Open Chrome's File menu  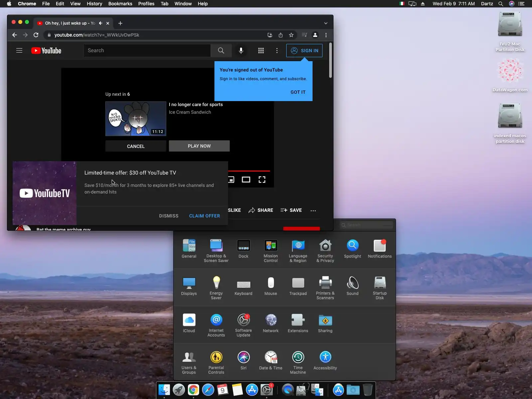(46, 4)
